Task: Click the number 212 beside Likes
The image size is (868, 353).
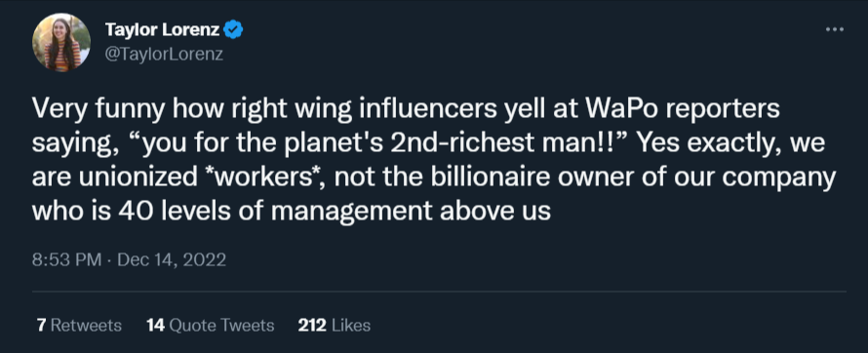Action: 312,325
